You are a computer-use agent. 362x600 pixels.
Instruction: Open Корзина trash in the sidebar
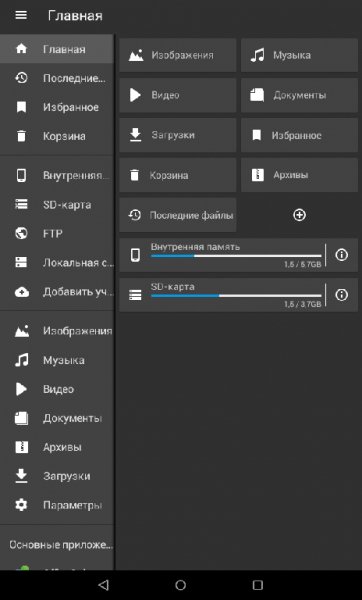[x=57, y=136]
